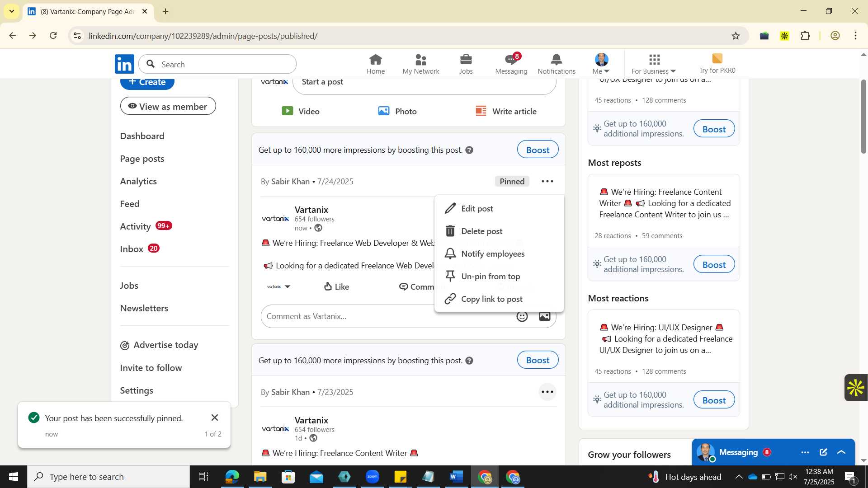The height and width of the screenshot is (488, 868).
Task: Open Analytics in the sidebar
Action: (x=138, y=181)
